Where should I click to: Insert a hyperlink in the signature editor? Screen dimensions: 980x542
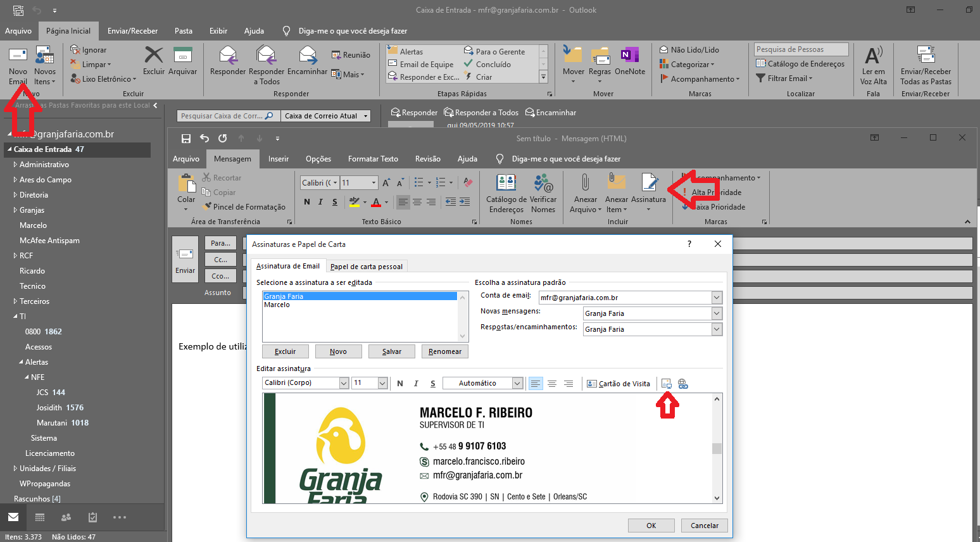[x=683, y=383]
